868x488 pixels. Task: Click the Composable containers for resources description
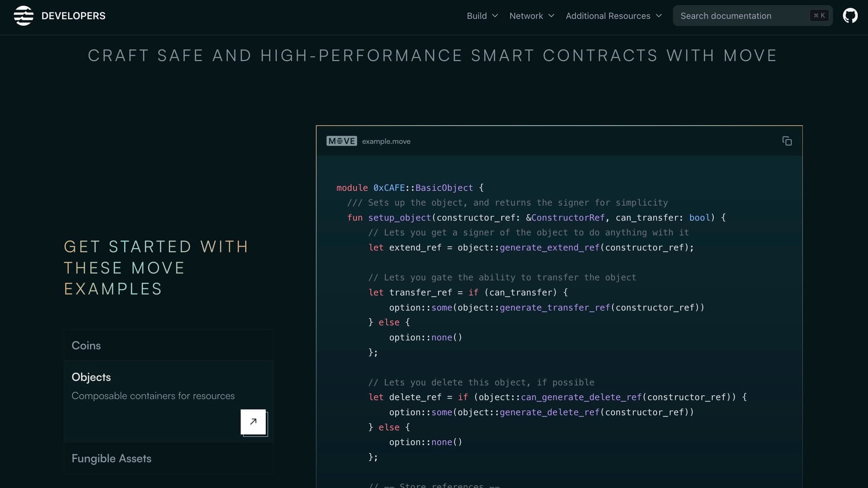pos(153,396)
